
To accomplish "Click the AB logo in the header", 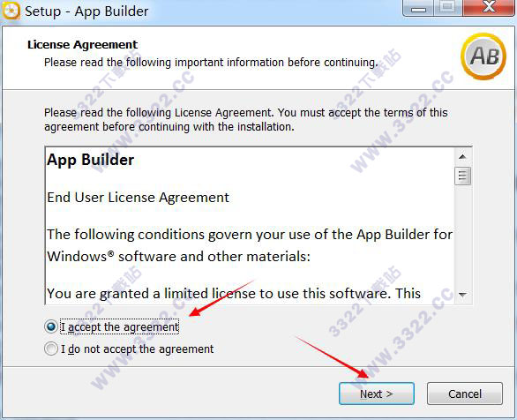I will point(483,56).
